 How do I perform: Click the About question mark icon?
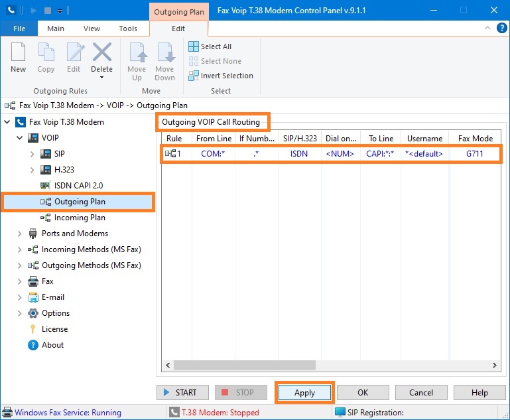pos(33,345)
